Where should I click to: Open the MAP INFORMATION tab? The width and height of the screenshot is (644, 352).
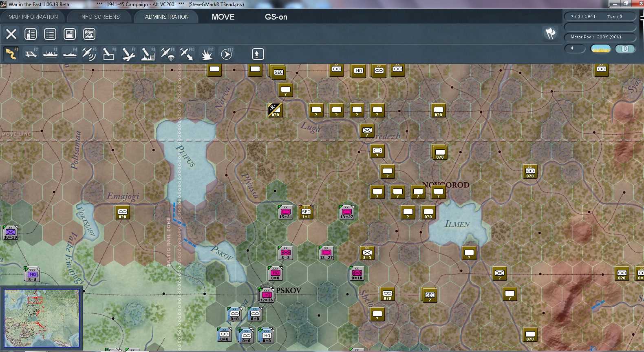coord(33,17)
